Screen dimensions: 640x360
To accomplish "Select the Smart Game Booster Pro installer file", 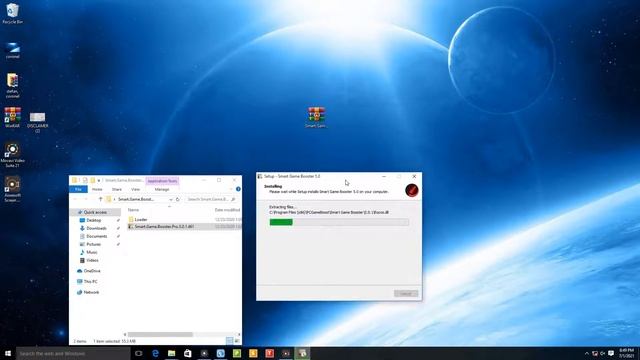I will 164,227.
